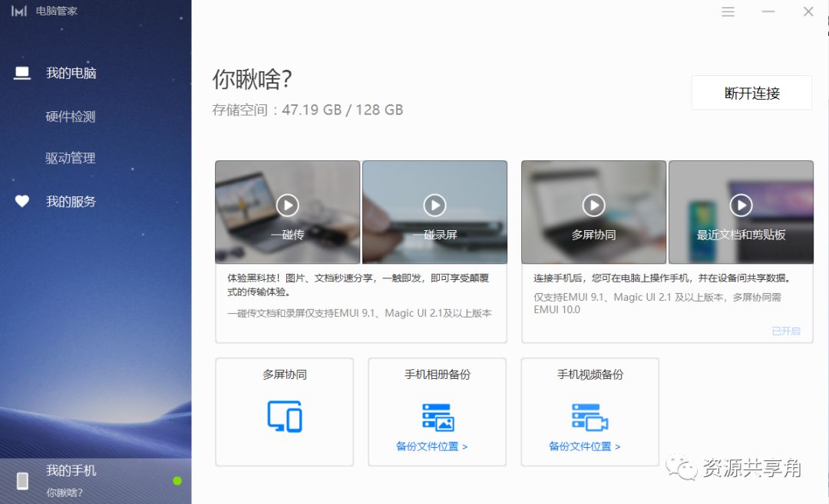This screenshot has width=829, height=504.
Task: Click the device name 你瞅啥? heading
Action: point(252,79)
